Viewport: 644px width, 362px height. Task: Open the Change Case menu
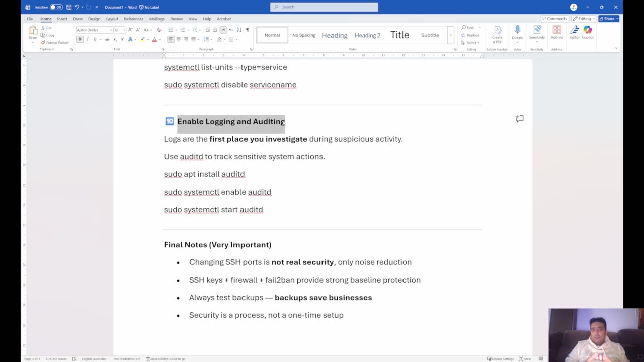[x=147, y=30]
